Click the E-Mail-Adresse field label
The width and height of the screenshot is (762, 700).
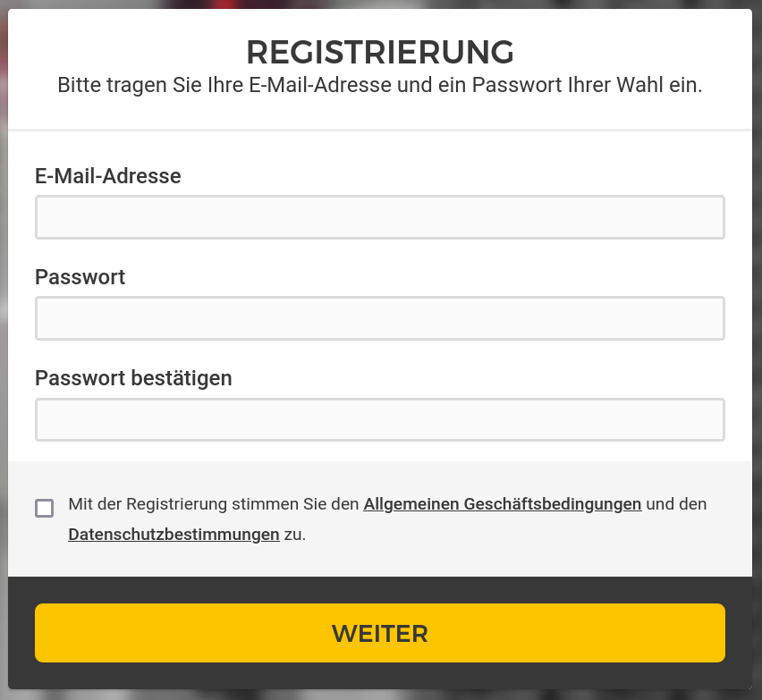click(x=108, y=176)
